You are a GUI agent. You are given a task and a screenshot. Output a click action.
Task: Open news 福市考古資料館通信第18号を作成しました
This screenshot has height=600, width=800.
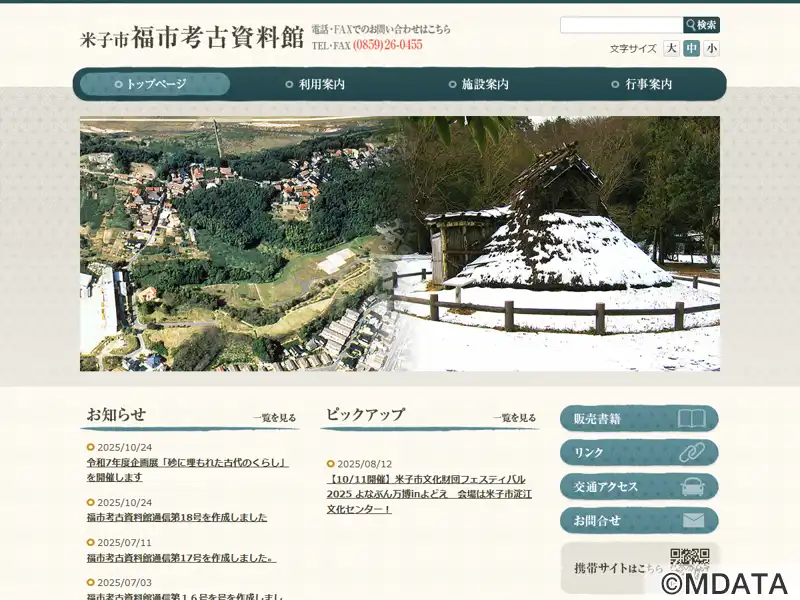177,517
